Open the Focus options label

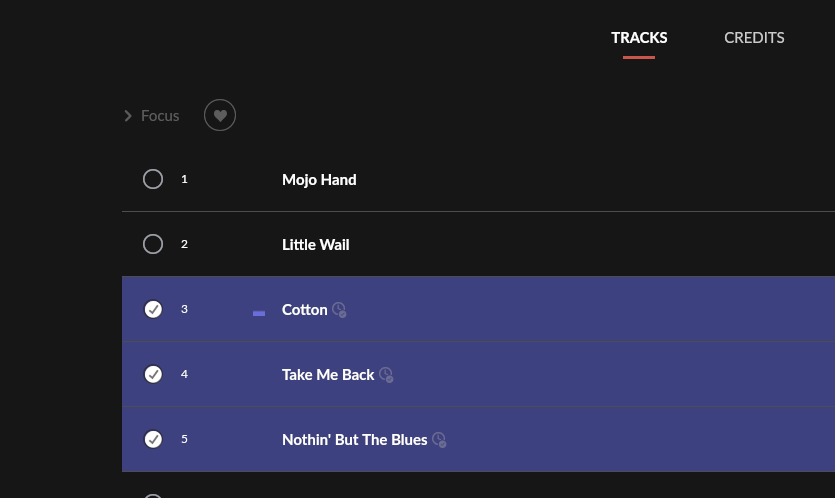(160, 116)
